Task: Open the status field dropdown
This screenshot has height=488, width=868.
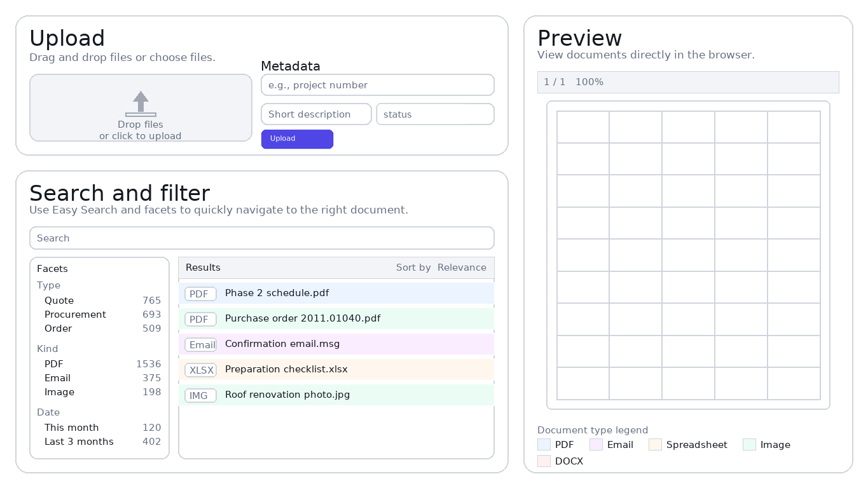Action: (x=435, y=114)
